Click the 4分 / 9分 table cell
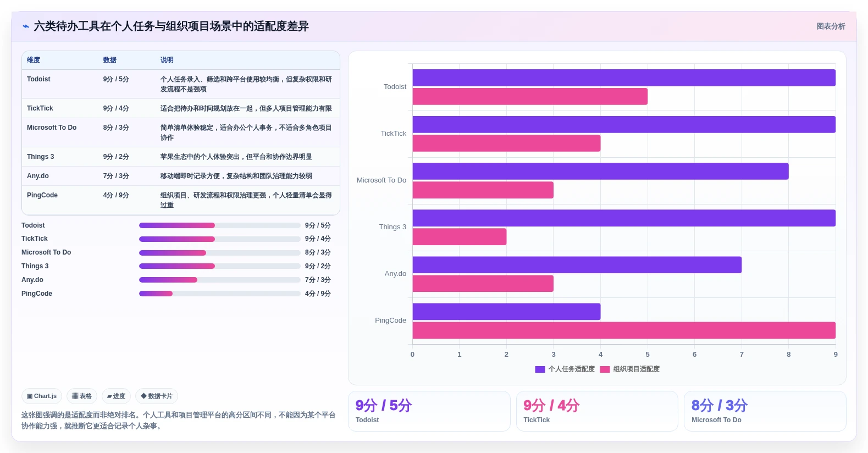The height and width of the screenshot is (453, 868). coord(116,195)
